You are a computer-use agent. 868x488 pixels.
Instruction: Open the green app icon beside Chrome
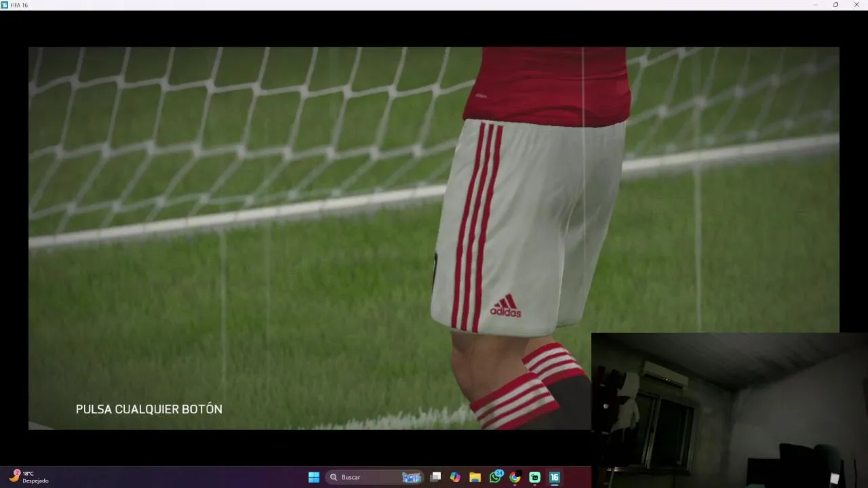tap(534, 477)
